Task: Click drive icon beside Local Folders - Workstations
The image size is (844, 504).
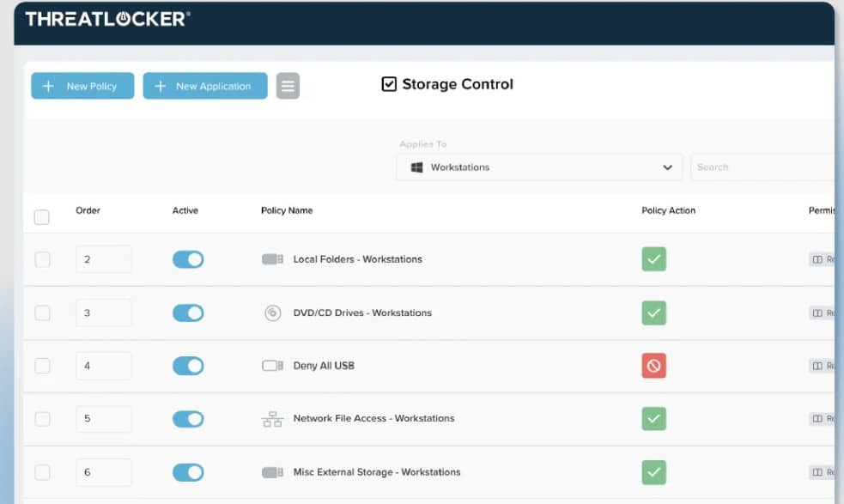Action: click(x=272, y=259)
